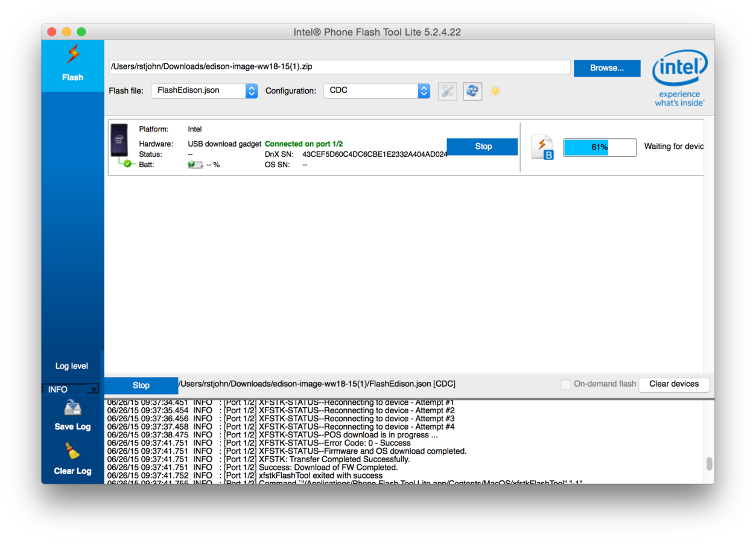Click the bottom bar Stop button
756x543 pixels.
141,386
